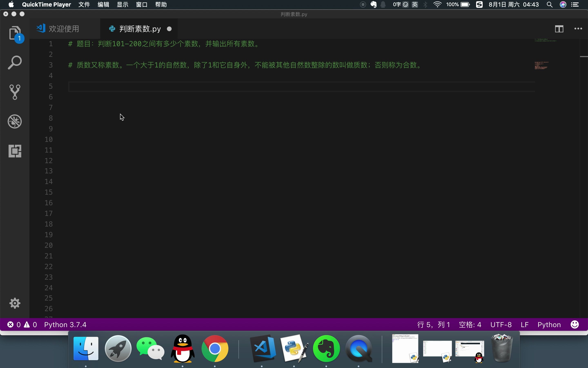
Task: Open the QuickTime Player app menu
Action: point(46,5)
